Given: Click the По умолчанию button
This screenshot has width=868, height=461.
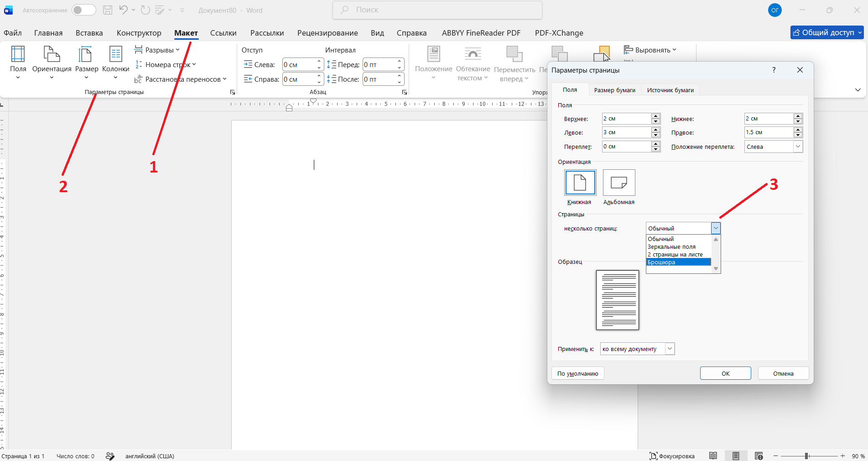Looking at the screenshot, I should pyautogui.click(x=578, y=373).
